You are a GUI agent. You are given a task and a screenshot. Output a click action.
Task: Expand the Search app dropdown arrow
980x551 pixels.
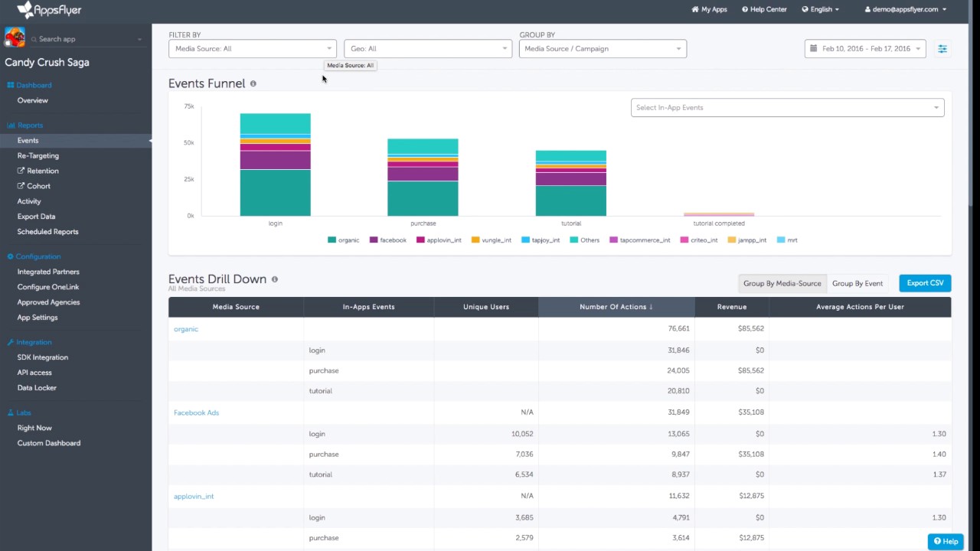[139, 39]
